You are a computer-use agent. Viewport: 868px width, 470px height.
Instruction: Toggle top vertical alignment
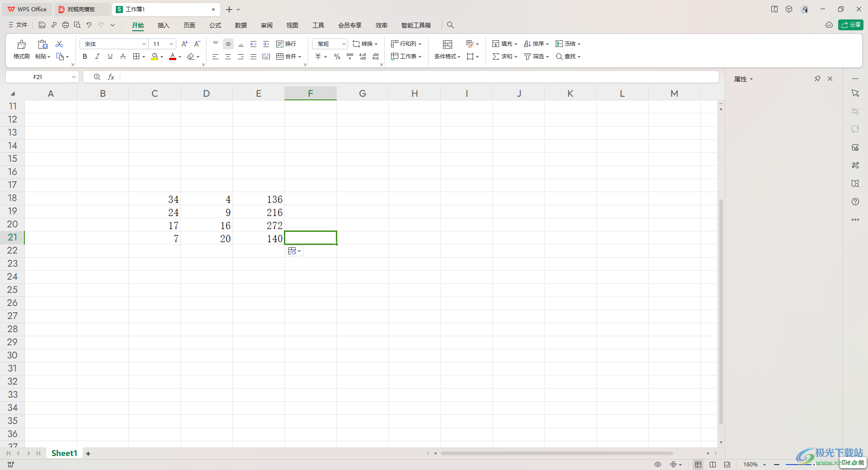[x=216, y=44]
